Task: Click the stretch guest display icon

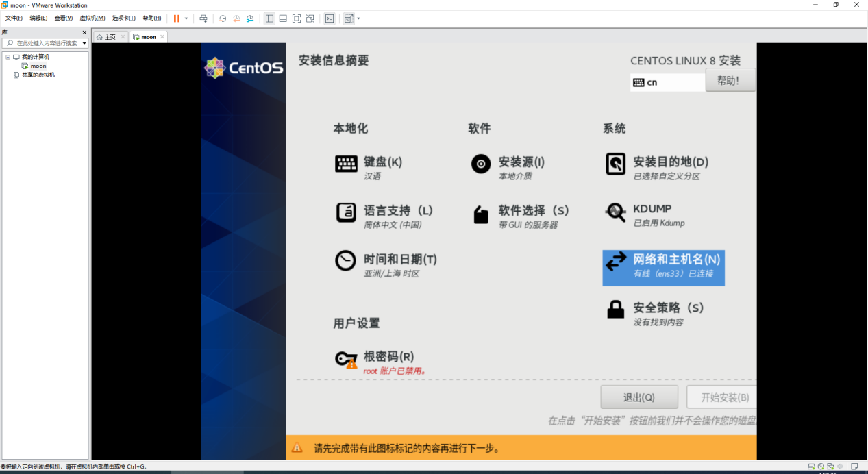Action: pyautogui.click(x=349, y=18)
